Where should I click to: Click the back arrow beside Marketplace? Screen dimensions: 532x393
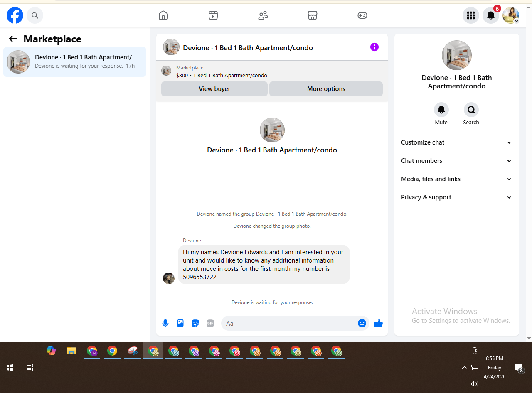pos(13,39)
